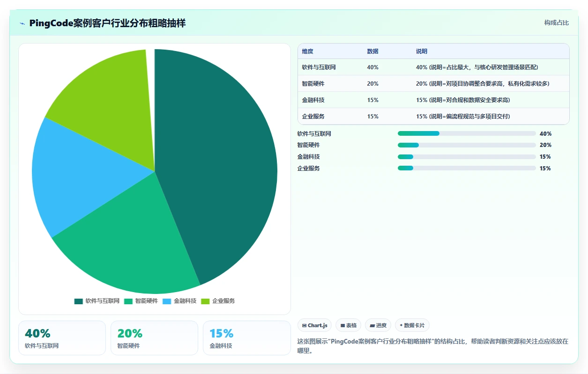Click description mentioning 多项目交付
Viewport: 588px width, 374px height.
click(x=463, y=117)
